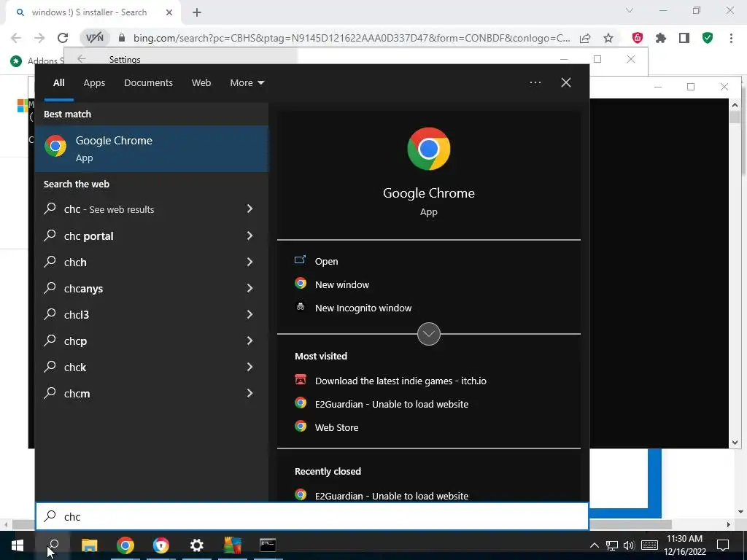Switch to the Web search tab
747x560 pixels.
(x=201, y=83)
